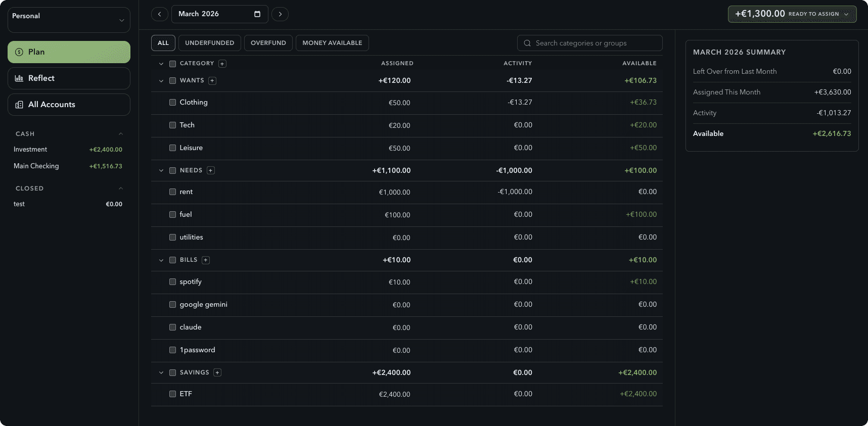Open the Reflect page
Viewport: 868px width, 426px height.
coord(69,78)
